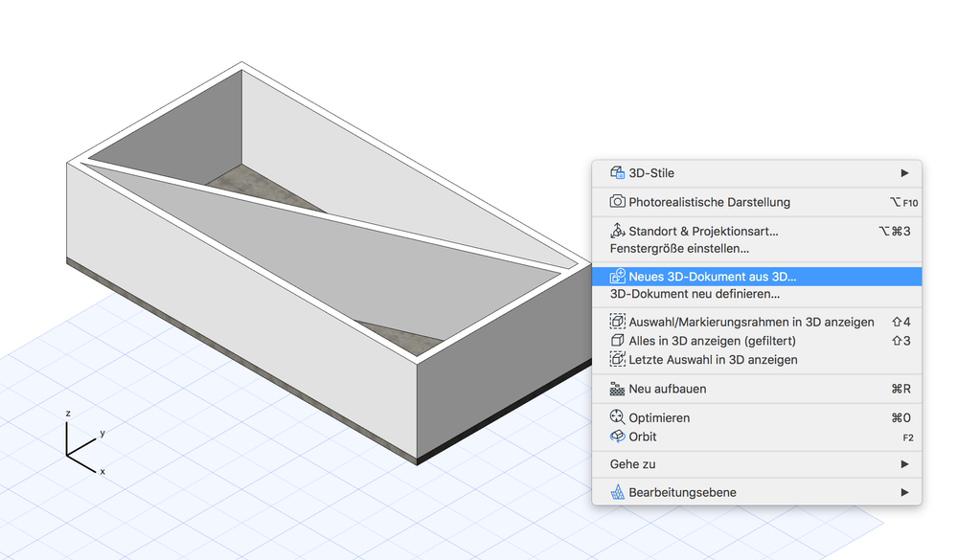The image size is (957, 560).
Task: Click the Alles in 3D anzeigen cube icon
Action: [617, 341]
